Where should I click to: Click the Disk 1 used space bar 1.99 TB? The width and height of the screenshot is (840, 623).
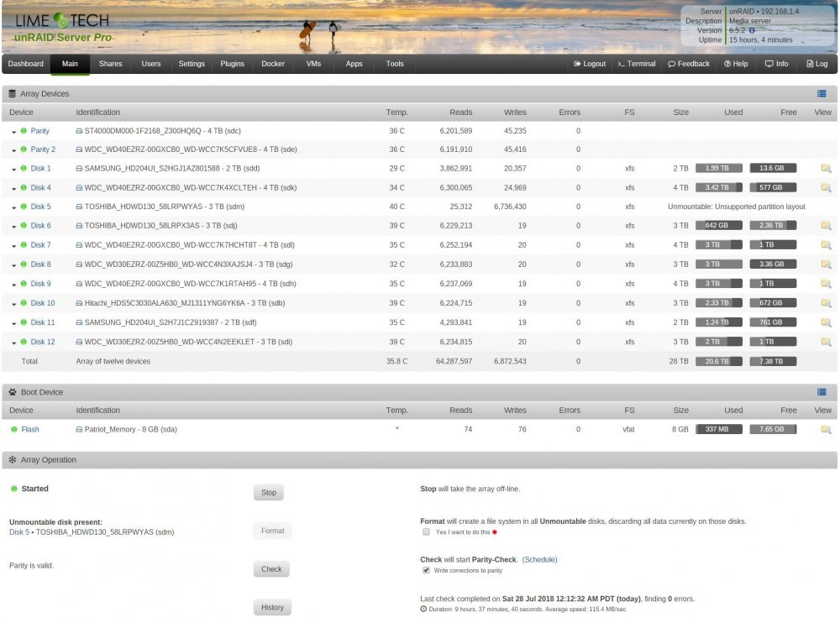tap(719, 168)
